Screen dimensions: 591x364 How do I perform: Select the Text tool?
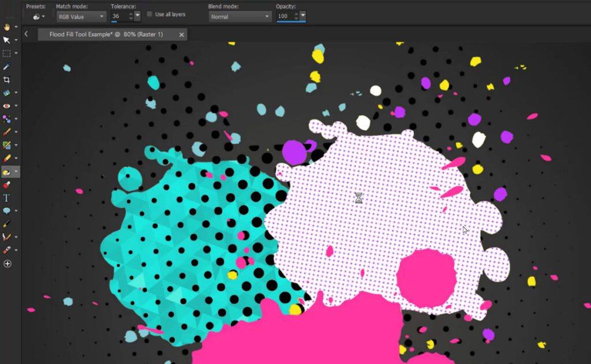pos(8,198)
